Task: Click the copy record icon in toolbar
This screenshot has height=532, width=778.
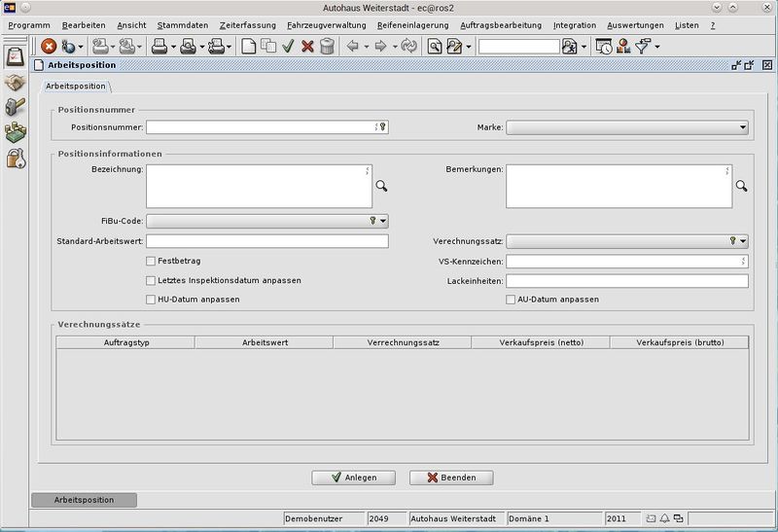Action: point(268,46)
